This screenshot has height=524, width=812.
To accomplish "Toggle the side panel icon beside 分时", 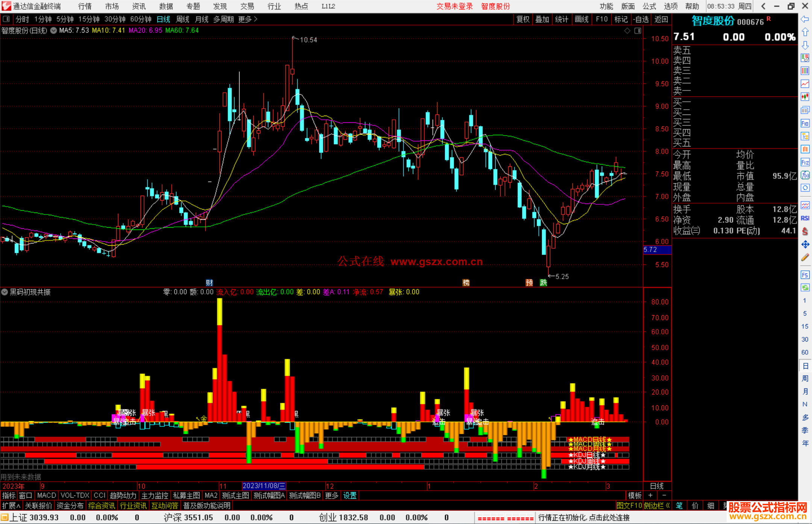I will point(6,19).
